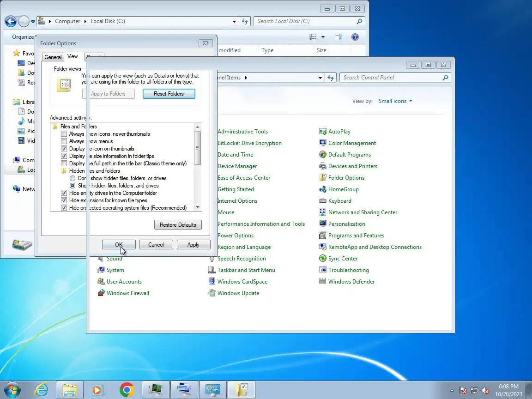Image resolution: width=532 pixels, height=399 pixels.
Task: Open Windows Firewall icon
Action: click(x=101, y=293)
